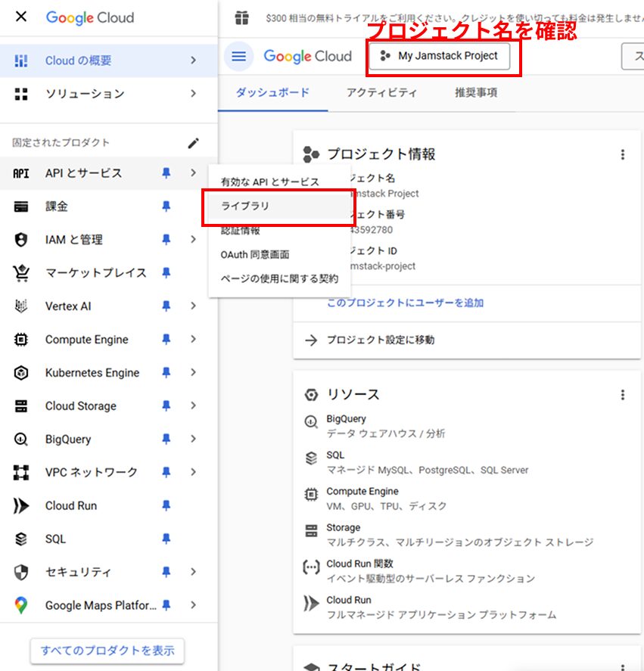Unpin Compute Engine from pinned products
This screenshot has width=644, height=671.
point(166,339)
